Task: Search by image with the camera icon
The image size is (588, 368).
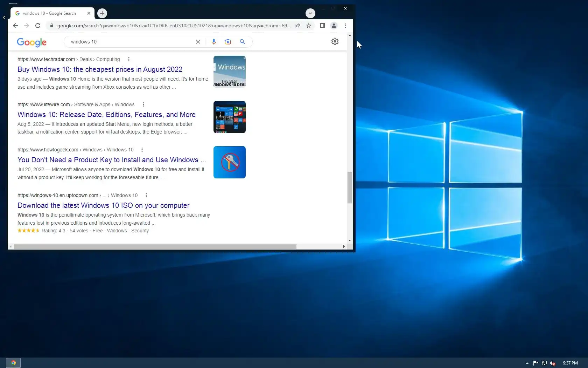Action: pyautogui.click(x=228, y=42)
